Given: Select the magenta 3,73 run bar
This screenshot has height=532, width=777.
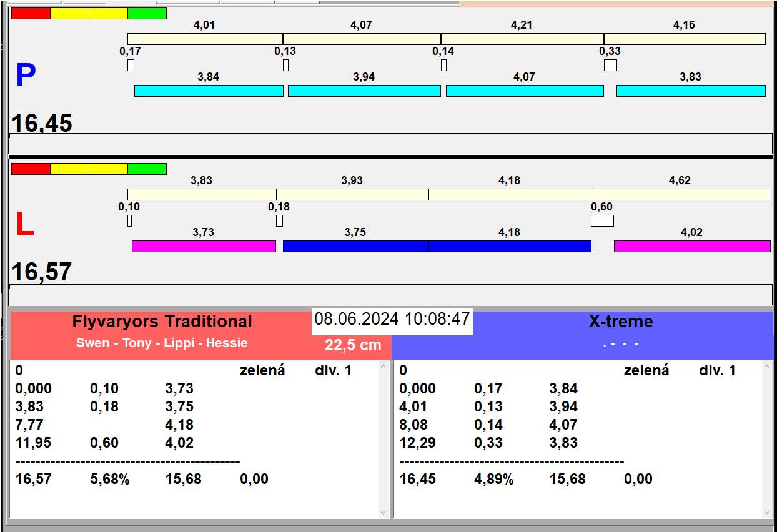Looking at the screenshot, I should pyautogui.click(x=204, y=247).
